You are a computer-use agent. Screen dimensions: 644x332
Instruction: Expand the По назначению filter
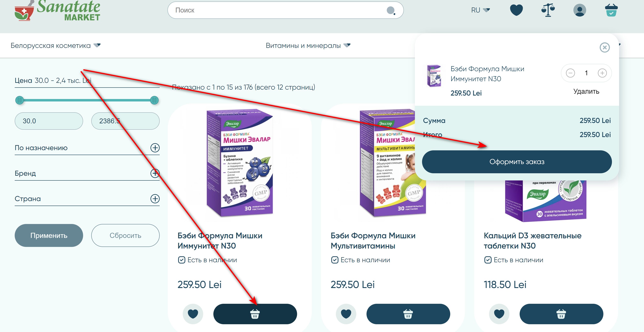[x=155, y=148]
